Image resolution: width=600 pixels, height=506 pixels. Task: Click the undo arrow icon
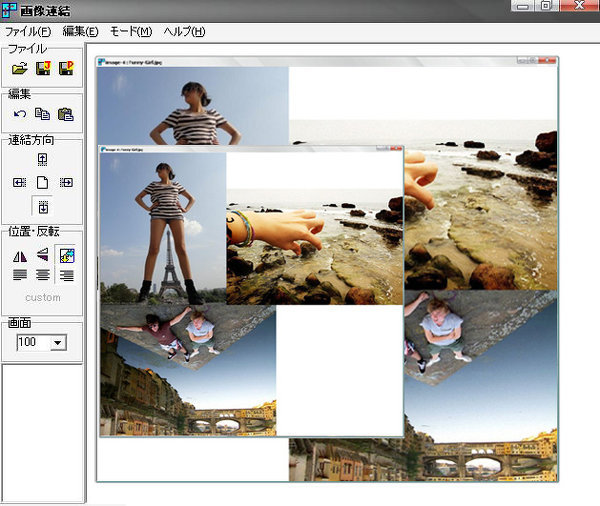tap(19, 115)
